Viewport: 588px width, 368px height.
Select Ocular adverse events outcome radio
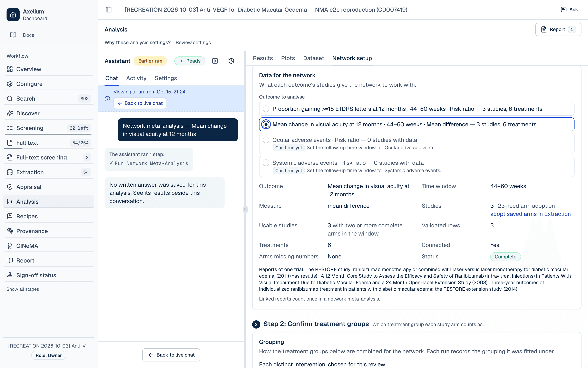tap(266, 140)
